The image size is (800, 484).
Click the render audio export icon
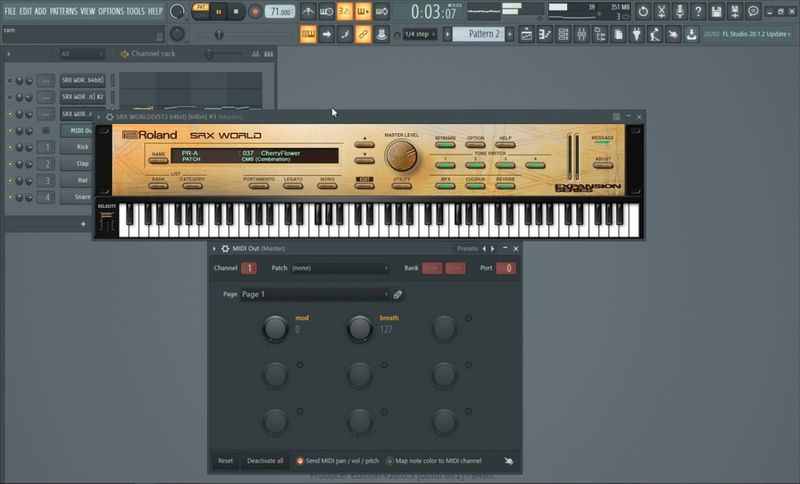pos(735,11)
